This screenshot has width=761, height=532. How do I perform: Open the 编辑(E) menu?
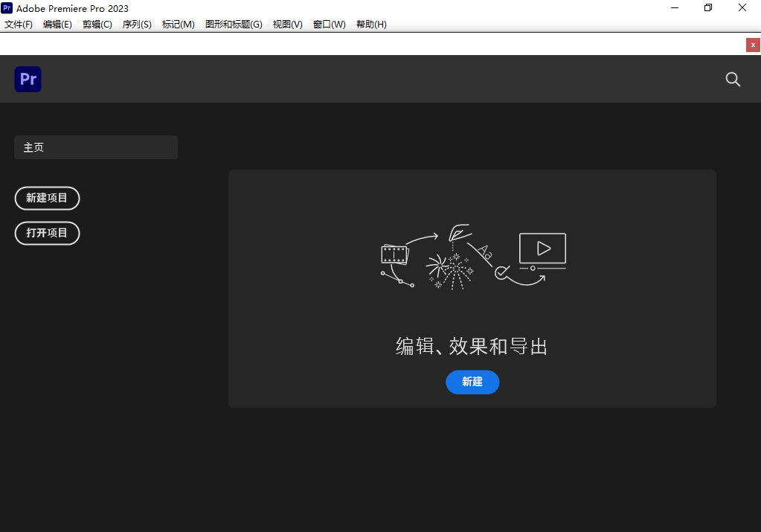pyautogui.click(x=57, y=25)
